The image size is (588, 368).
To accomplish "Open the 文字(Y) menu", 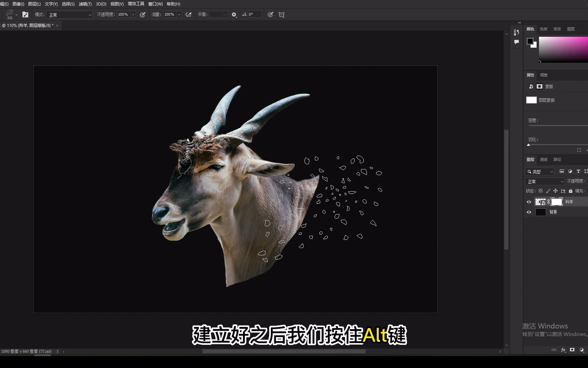I will (x=51, y=4).
